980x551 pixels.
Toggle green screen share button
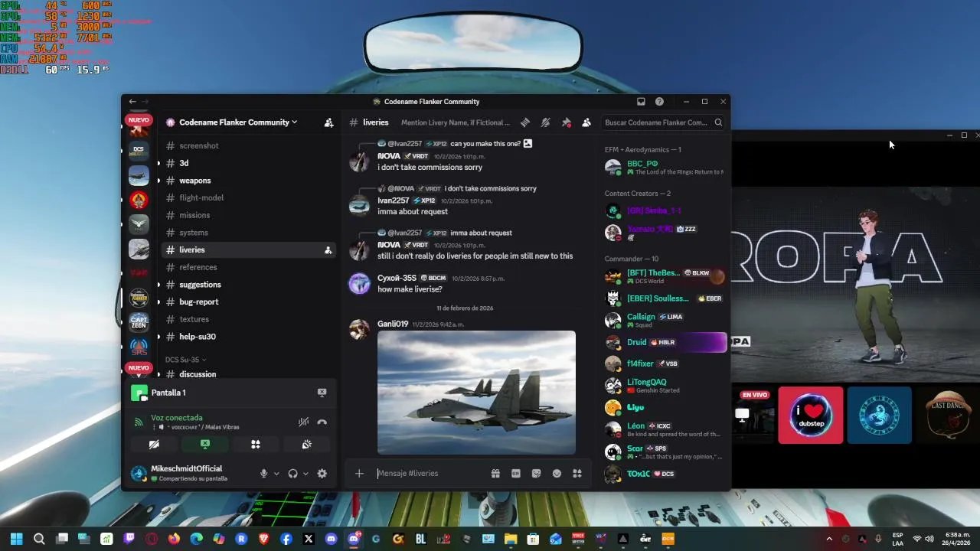[x=205, y=444]
